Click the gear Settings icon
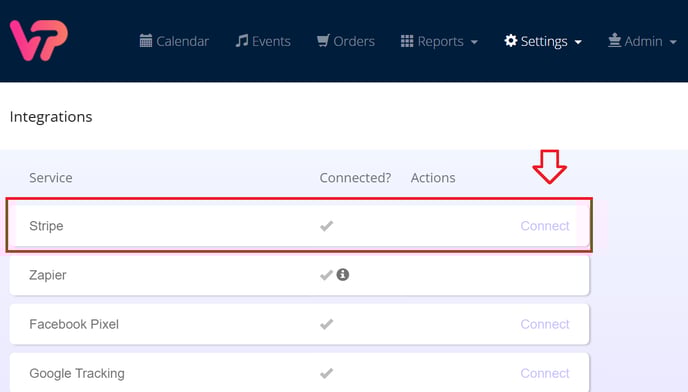 tap(511, 41)
